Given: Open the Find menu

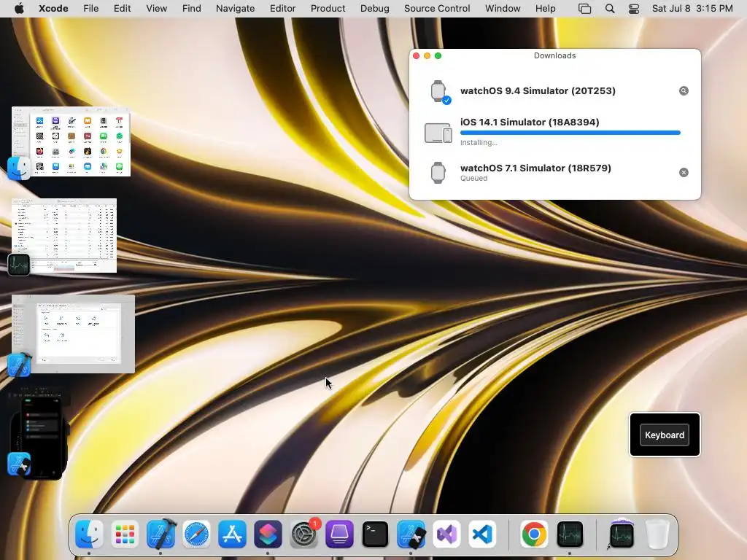Looking at the screenshot, I should pyautogui.click(x=192, y=8).
